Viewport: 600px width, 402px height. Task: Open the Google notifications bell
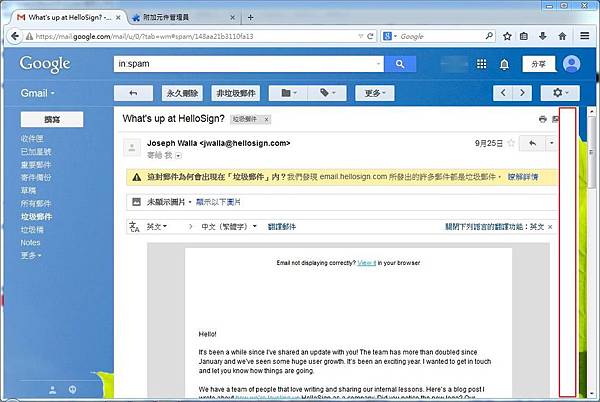[x=504, y=64]
